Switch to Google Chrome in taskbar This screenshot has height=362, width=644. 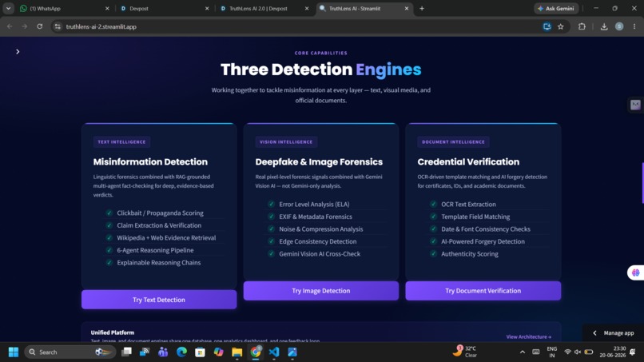[256, 352]
